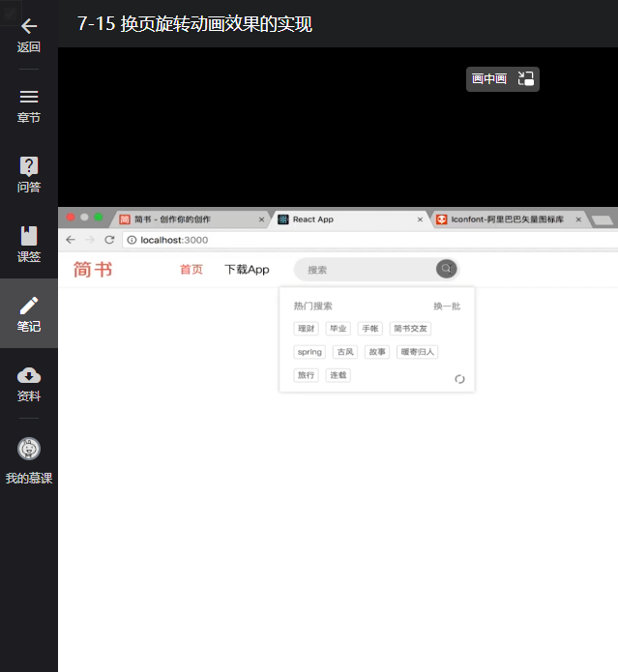The height and width of the screenshot is (672, 618).
Task: Close the React App tab
Action: 420,219
